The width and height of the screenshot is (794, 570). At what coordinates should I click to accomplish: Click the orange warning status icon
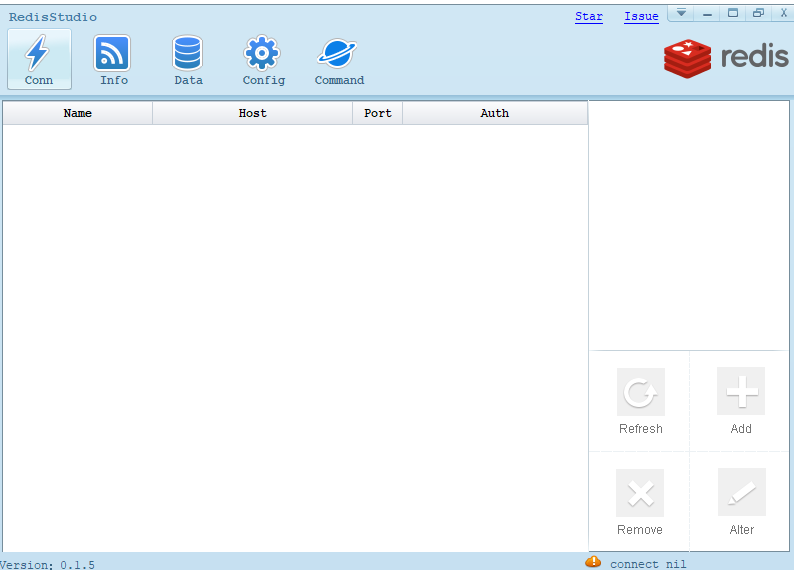coord(593,562)
